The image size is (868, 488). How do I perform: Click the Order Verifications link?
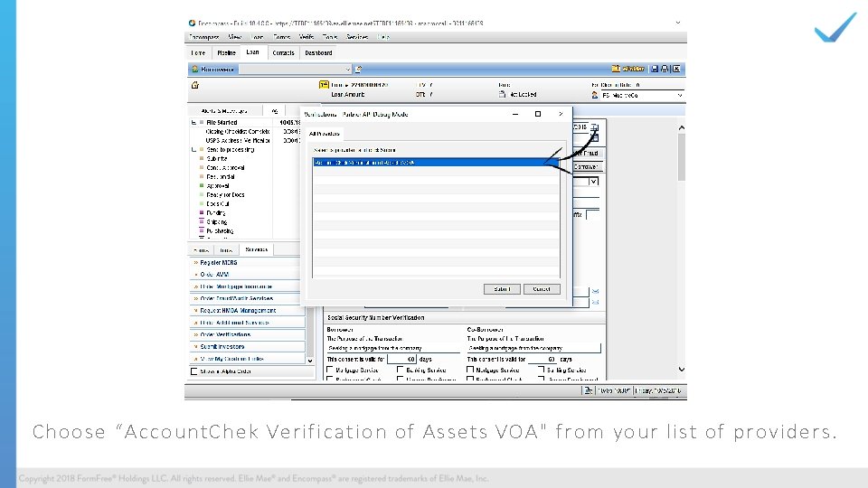[225, 334]
